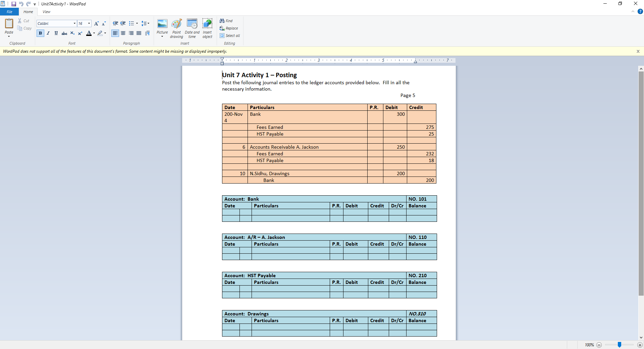Open the line spacing dropdown

(145, 23)
